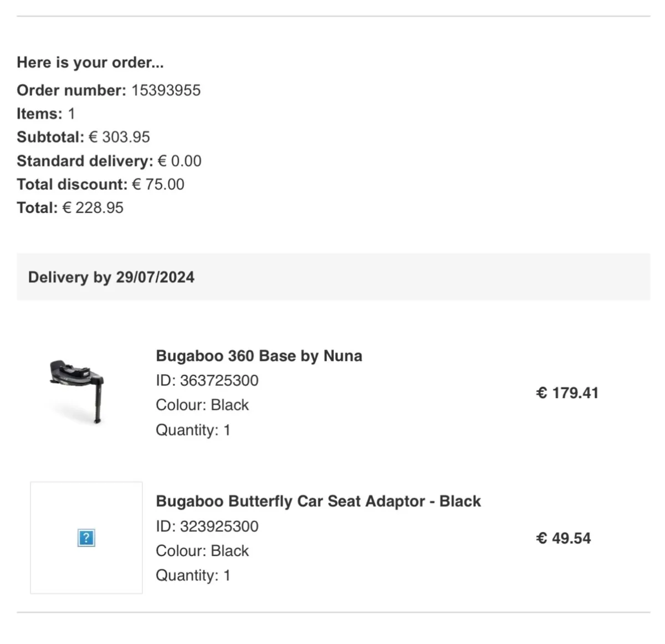Open the Bugaboo Butterfly Car Seat Adaptor title
Viewport: 665px width, 644px height.
click(318, 501)
